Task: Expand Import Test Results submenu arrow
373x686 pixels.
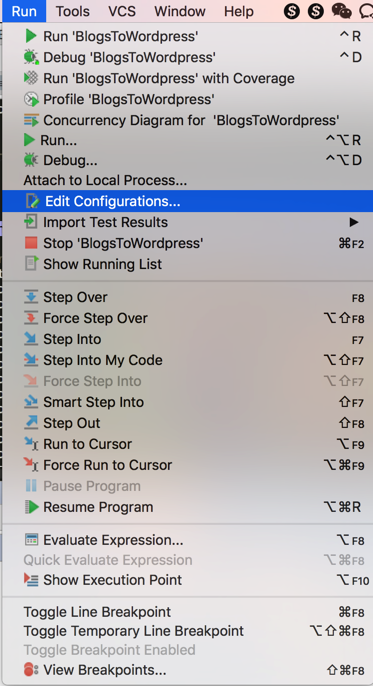Action: pos(354,222)
